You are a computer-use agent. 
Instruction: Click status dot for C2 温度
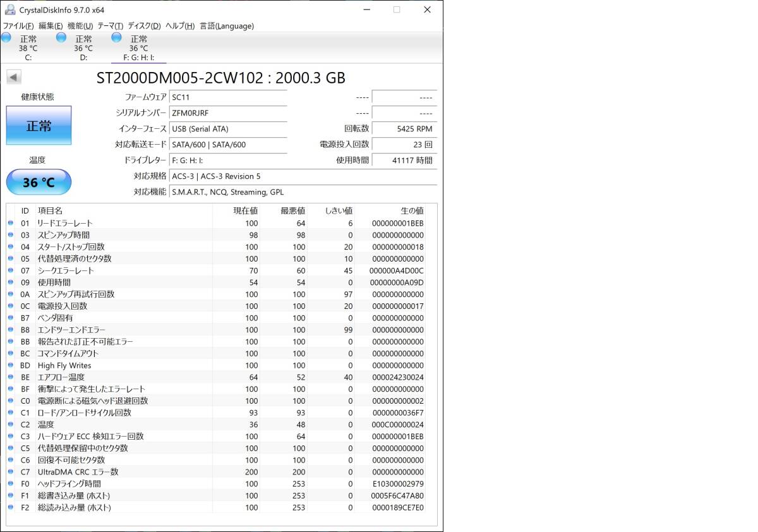point(10,425)
